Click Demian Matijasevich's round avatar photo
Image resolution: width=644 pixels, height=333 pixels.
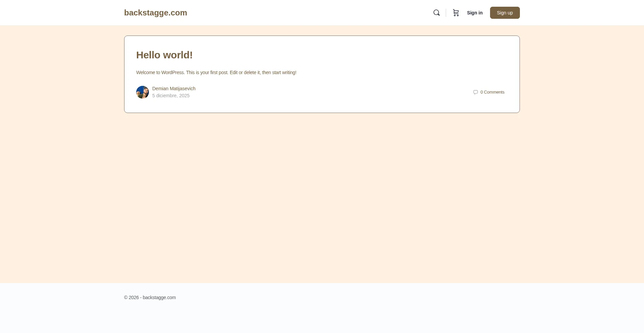(x=143, y=92)
